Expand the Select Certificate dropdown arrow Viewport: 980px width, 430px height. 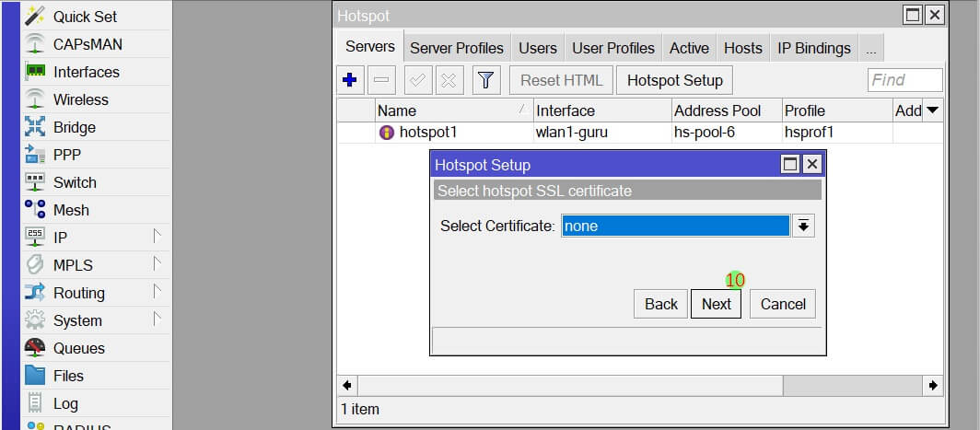(x=803, y=227)
